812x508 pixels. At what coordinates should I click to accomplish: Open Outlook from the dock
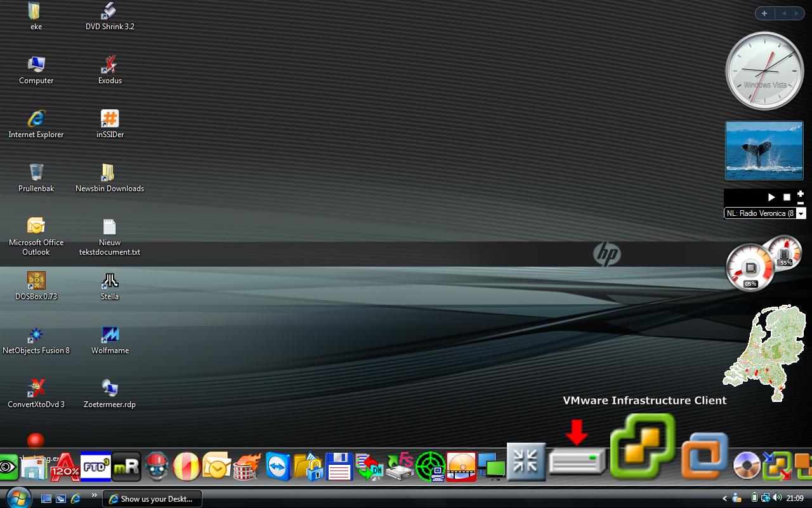pos(217,467)
